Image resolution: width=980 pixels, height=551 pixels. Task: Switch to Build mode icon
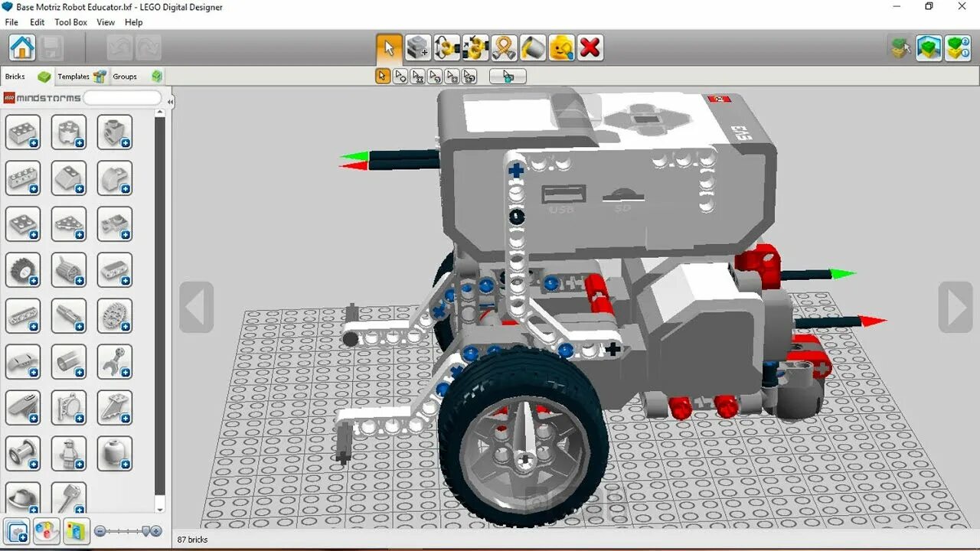point(901,47)
